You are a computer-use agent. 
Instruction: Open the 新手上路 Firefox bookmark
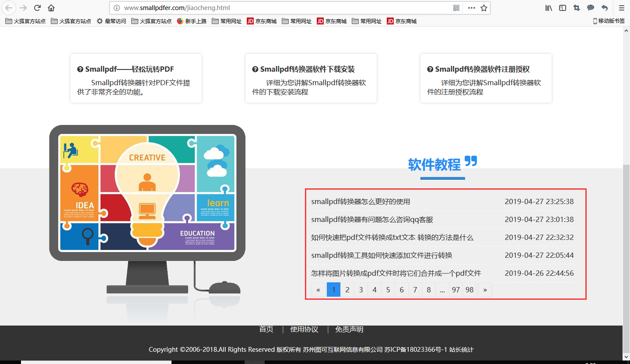coord(192,21)
